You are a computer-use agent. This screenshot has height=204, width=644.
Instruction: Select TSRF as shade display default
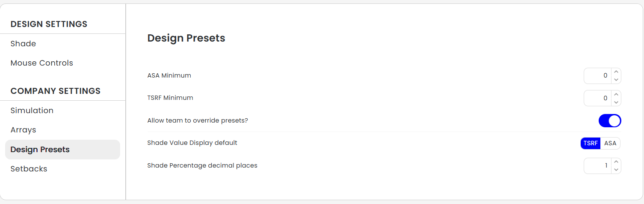pos(591,143)
